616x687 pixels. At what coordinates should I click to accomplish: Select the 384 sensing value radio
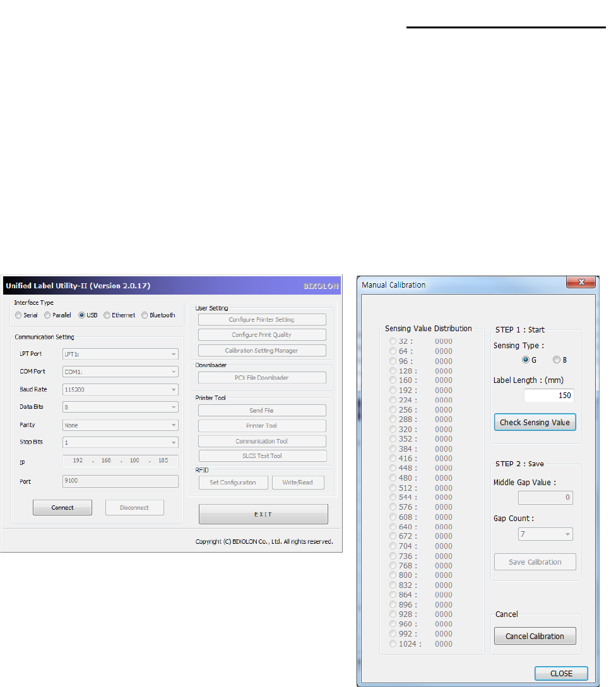point(393,449)
